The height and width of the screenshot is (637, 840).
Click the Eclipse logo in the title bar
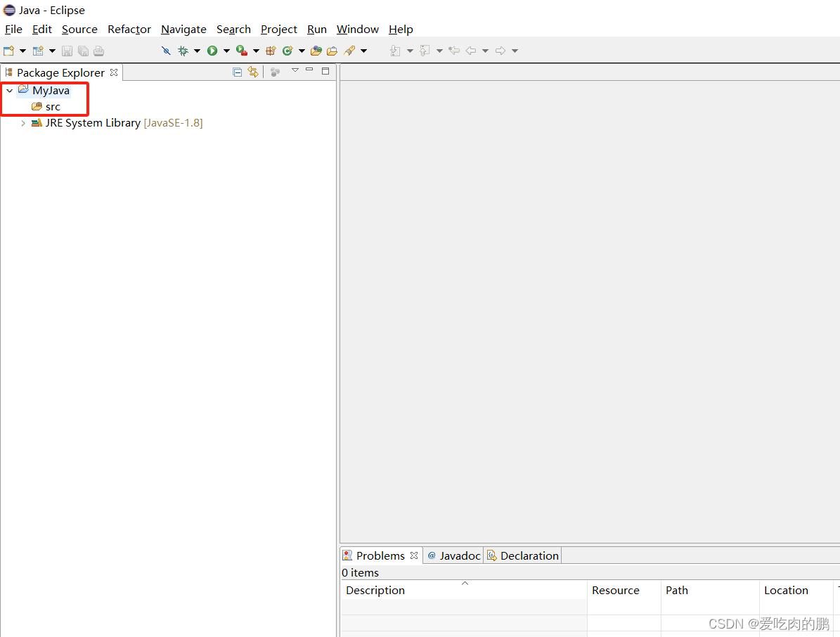click(x=10, y=10)
